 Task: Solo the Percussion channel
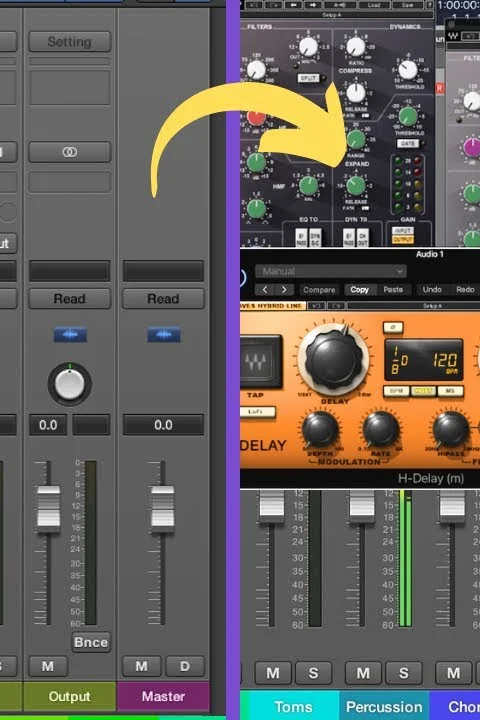pos(404,673)
